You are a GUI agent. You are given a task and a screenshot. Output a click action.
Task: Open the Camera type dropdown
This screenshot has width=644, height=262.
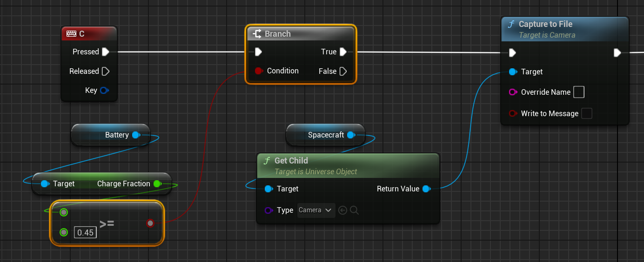click(316, 210)
